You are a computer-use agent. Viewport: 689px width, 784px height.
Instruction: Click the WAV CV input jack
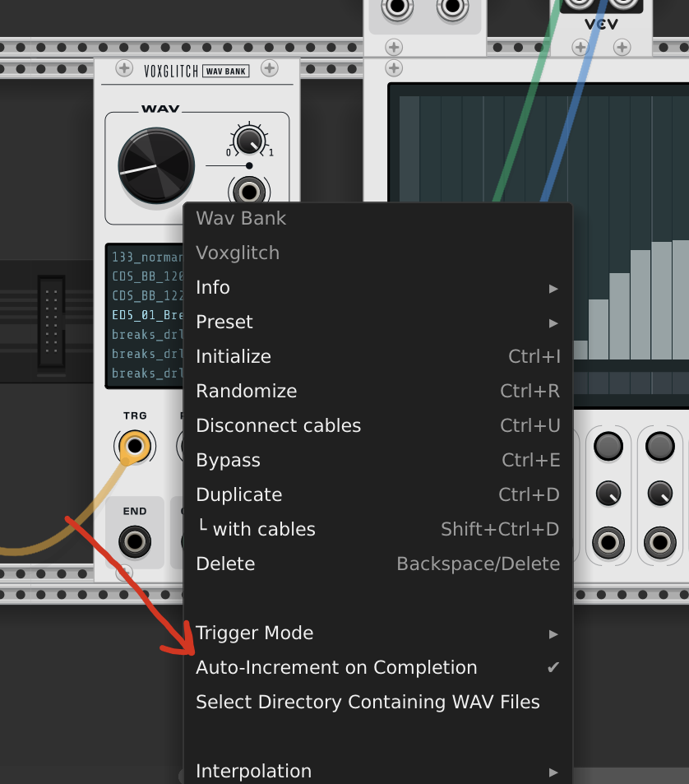tap(247, 191)
